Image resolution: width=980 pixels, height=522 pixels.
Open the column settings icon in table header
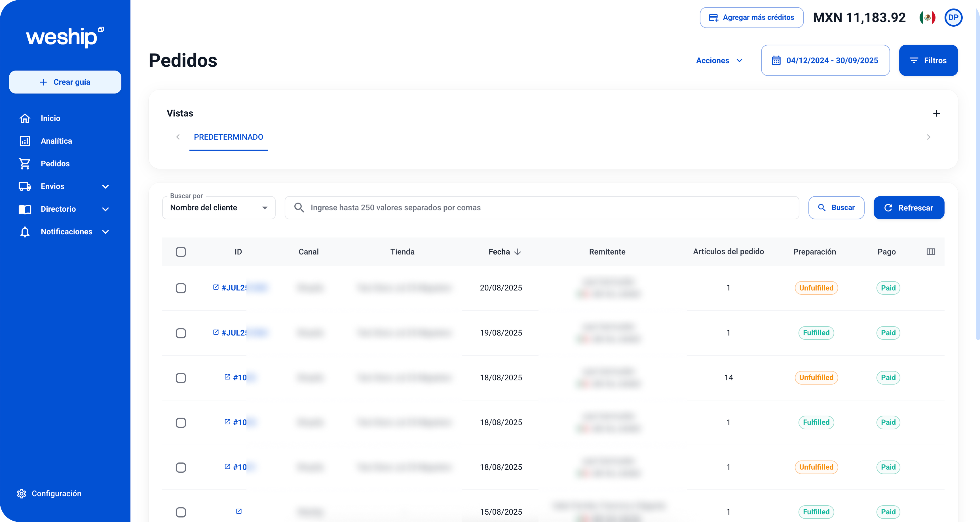point(931,252)
